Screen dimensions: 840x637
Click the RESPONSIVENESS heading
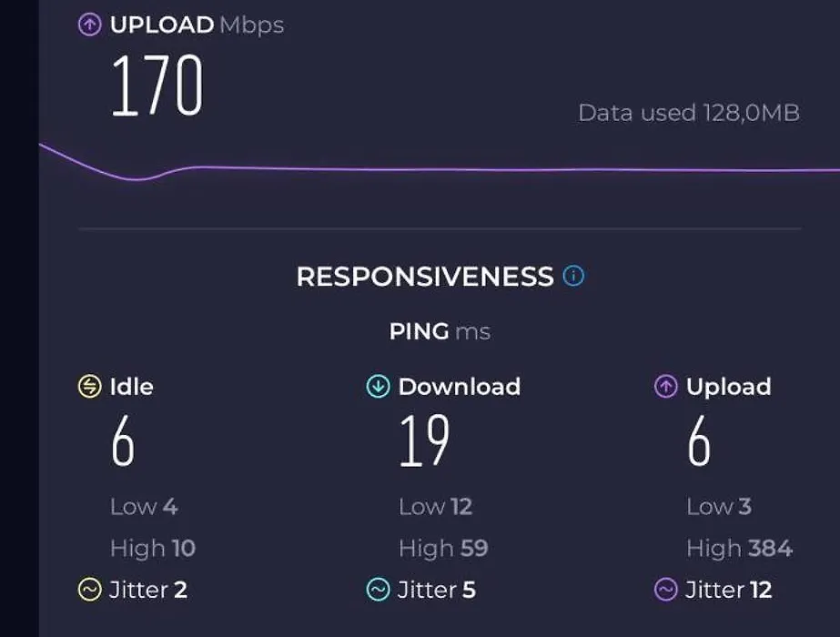(425, 277)
